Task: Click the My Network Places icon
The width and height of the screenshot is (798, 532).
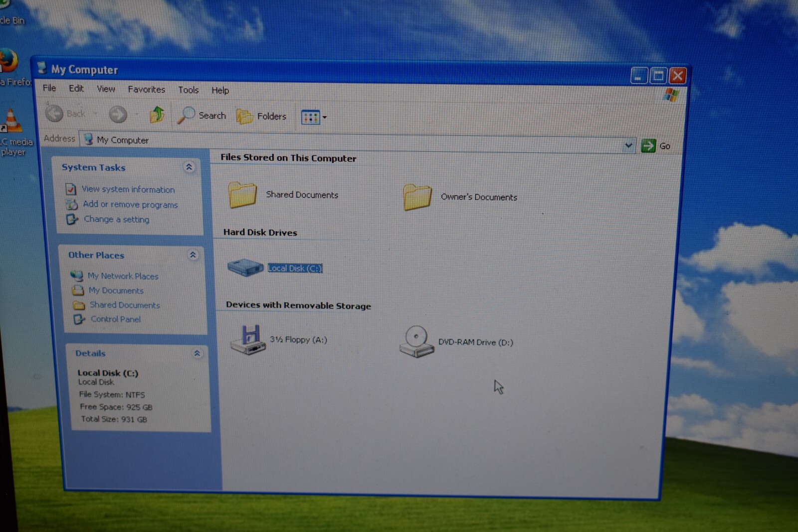Action: [x=76, y=275]
